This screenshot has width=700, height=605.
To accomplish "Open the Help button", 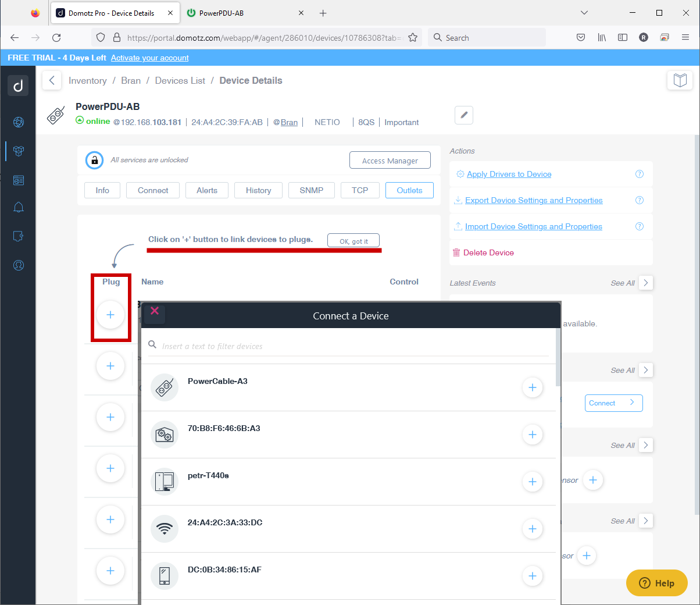I will click(x=657, y=583).
